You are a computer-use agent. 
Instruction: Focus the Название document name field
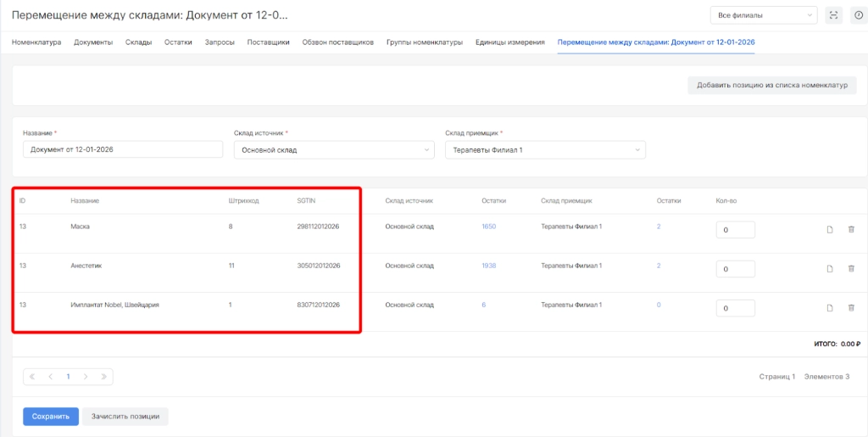[122, 150]
